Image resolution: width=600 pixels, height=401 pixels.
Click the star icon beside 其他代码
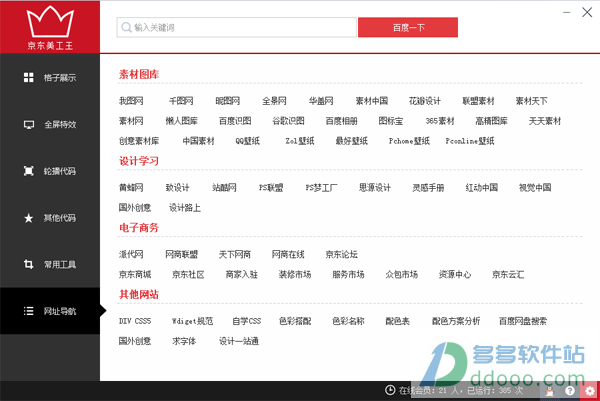coord(29,218)
